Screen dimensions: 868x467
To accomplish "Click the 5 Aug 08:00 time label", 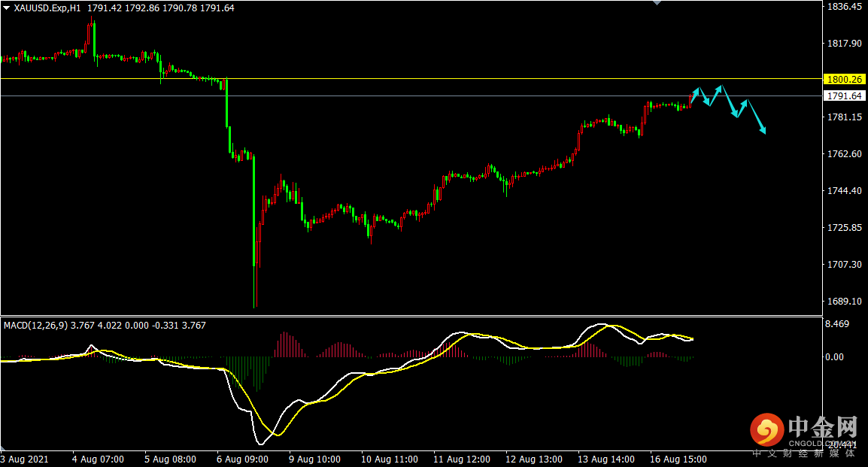I will coord(170,459).
